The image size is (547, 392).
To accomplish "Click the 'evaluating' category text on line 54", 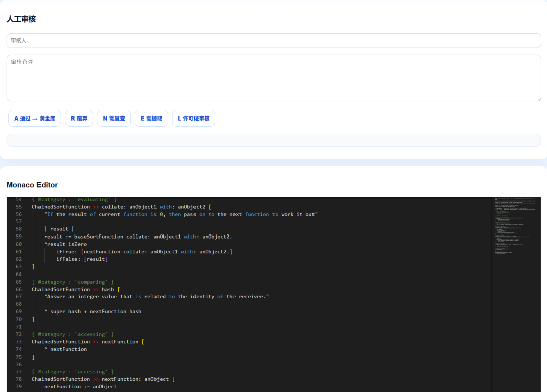I will click(93, 200).
